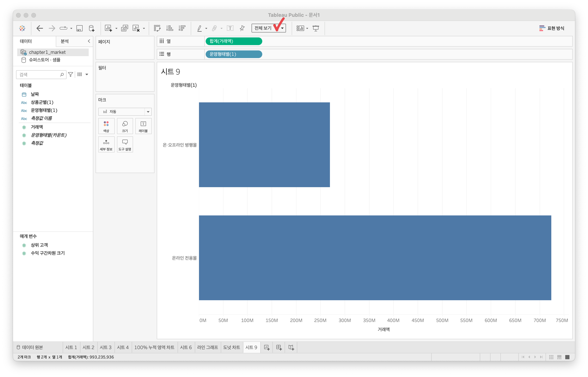Collapse the data side pane chevron
The image size is (588, 377).
89,41
